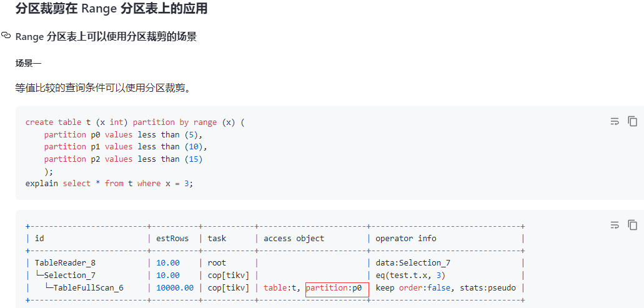This screenshot has width=644, height=308.
Task: Click the create table t line in code
Action: 135,122
